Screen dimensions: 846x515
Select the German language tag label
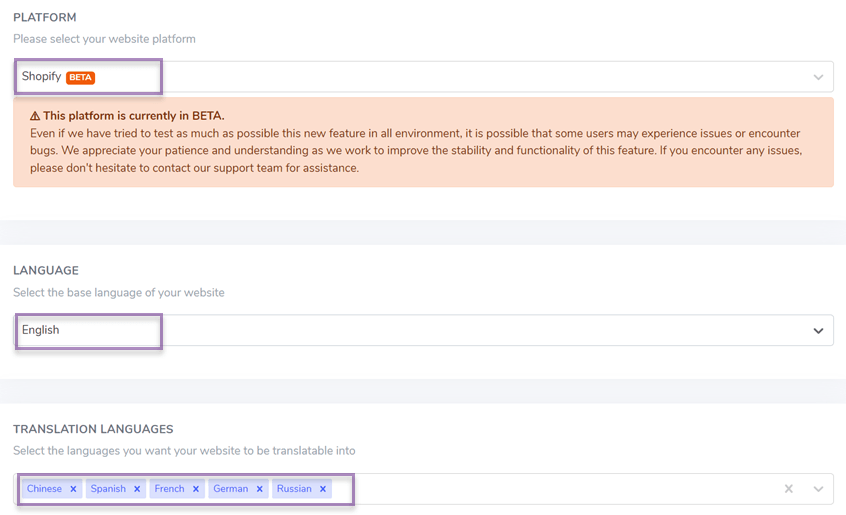[x=230, y=489]
